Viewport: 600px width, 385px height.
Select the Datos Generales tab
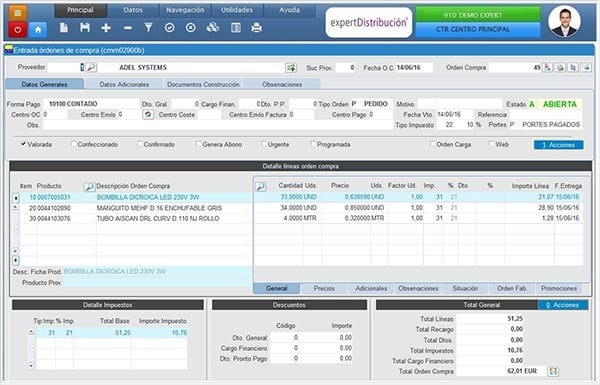coord(44,84)
